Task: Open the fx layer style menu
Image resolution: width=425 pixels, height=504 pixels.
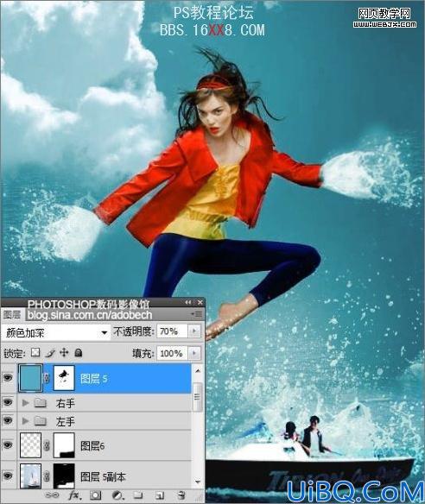Action: click(x=74, y=495)
